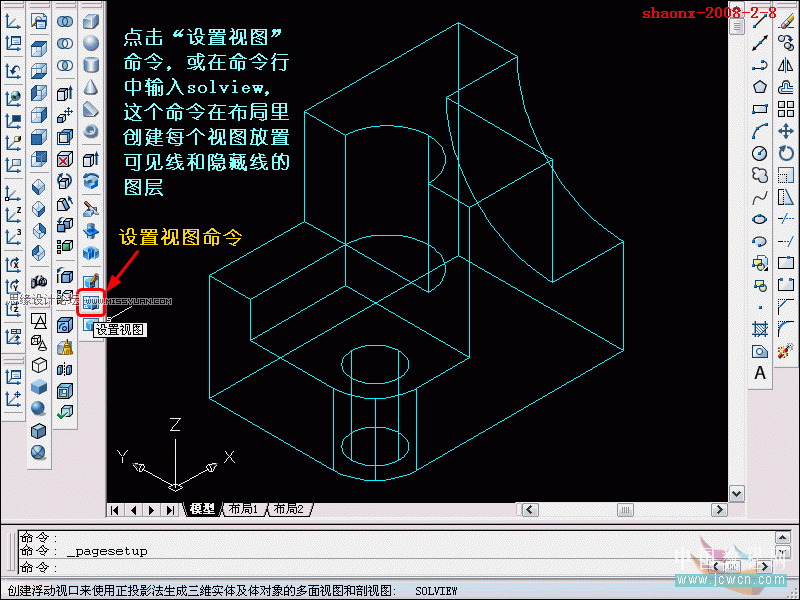Image resolution: width=800 pixels, height=600 pixels.
Task: Click the Check solid icon with green checkmark
Action: pyautogui.click(x=65, y=412)
